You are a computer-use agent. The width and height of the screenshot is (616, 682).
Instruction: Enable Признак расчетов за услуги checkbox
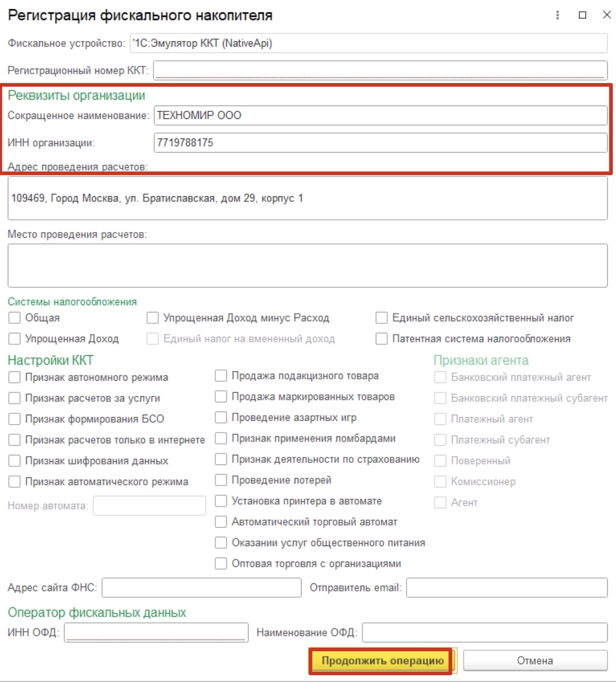coord(15,398)
